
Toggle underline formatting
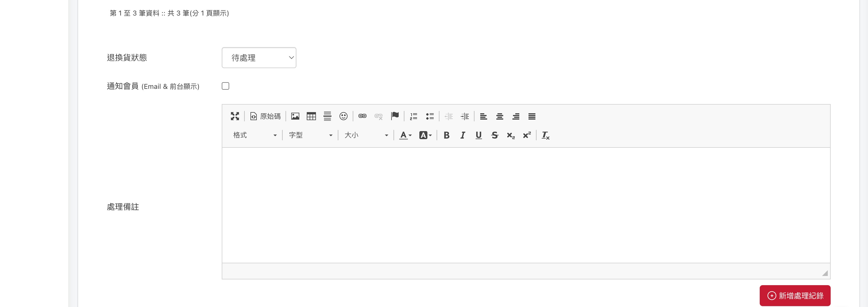click(x=479, y=135)
